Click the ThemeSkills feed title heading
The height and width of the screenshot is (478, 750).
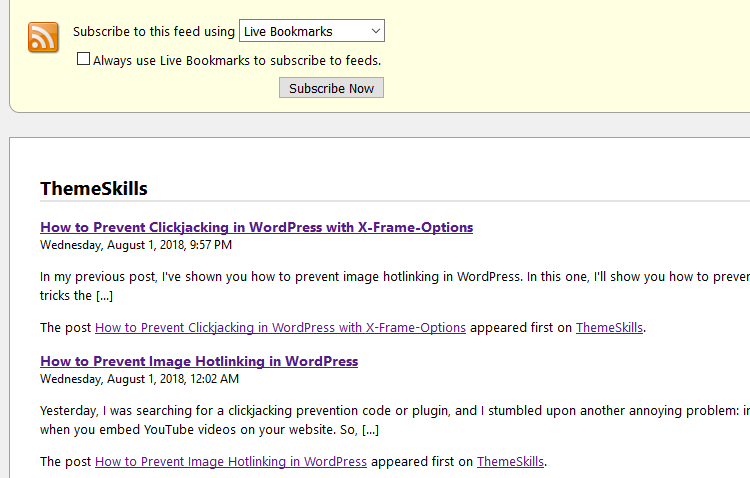(x=94, y=189)
